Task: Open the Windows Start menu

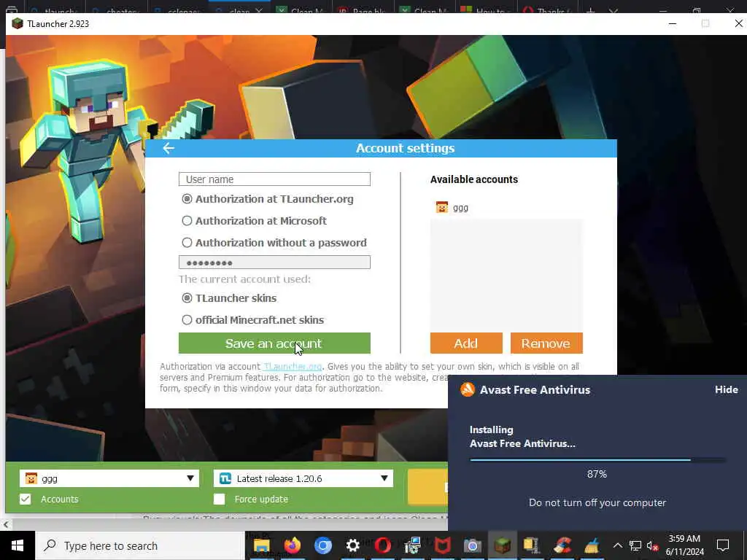Action: tap(18, 545)
